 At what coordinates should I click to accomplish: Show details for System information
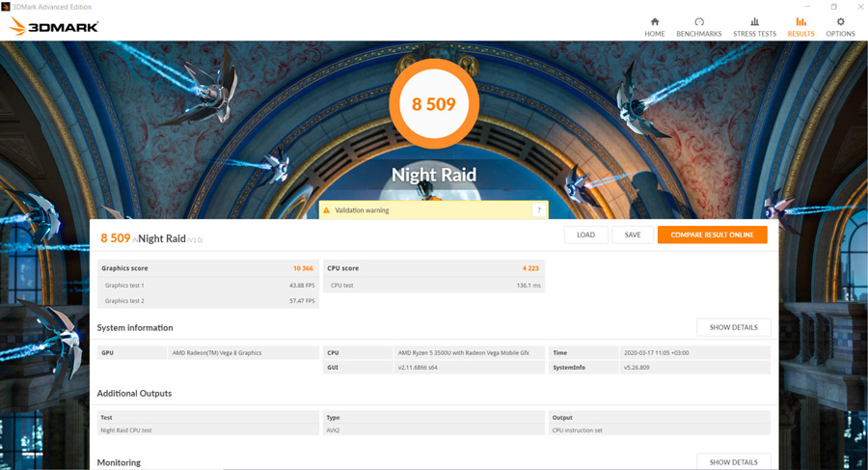click(734, 327)
